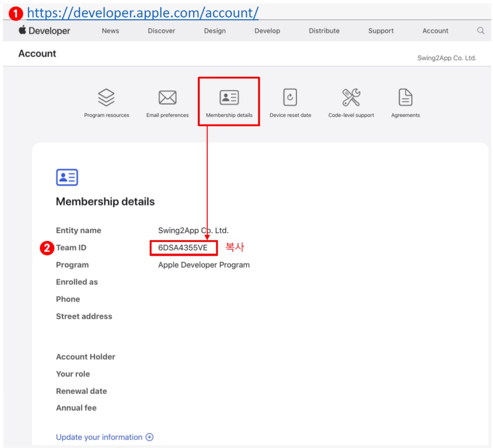Click the plus circle beside Update your information
The image size is (493, 448).
(150, 437)
